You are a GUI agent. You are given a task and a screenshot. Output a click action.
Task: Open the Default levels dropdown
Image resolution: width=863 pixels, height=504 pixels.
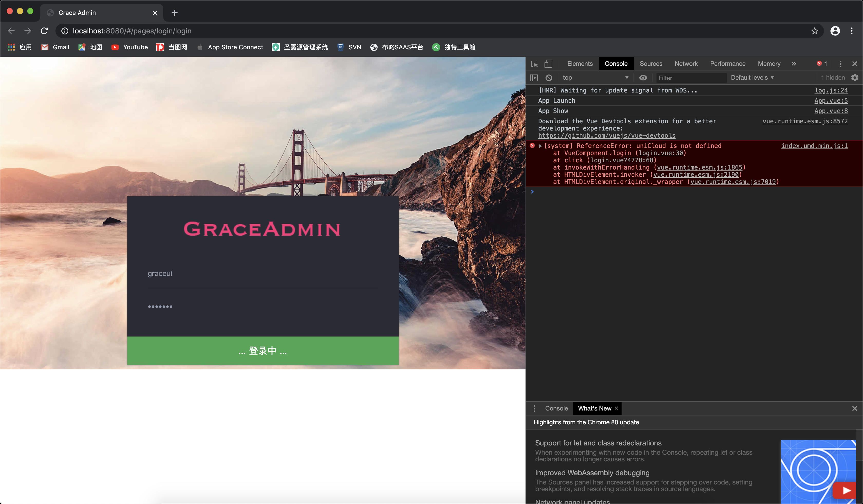tap(752, 78)
